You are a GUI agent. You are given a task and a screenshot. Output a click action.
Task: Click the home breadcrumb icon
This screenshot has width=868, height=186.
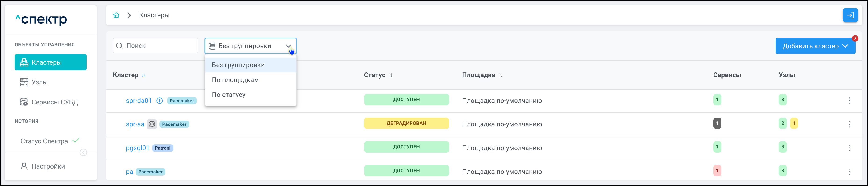(116, 15)
